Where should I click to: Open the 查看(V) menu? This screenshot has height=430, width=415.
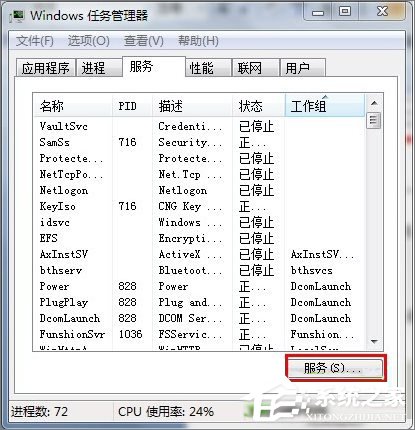144,41
